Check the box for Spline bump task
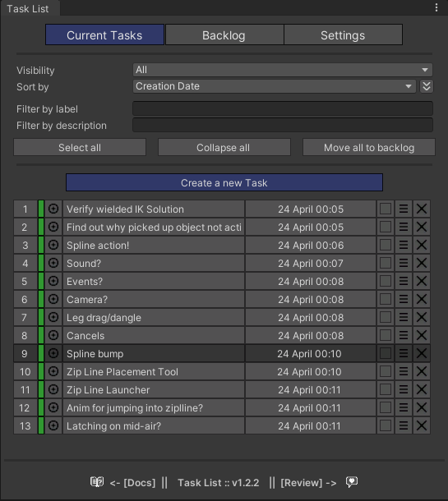448x501 pixels. coord(386,353)
